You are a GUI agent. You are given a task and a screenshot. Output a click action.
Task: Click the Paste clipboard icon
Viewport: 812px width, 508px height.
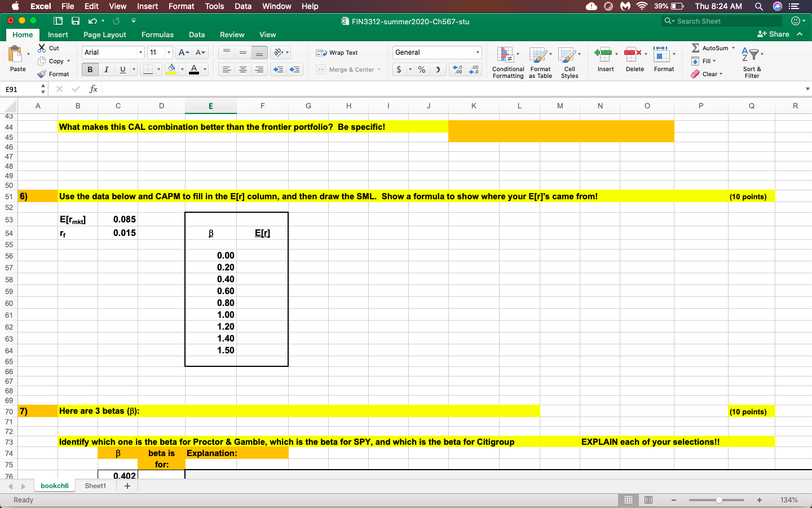point(15,54)
